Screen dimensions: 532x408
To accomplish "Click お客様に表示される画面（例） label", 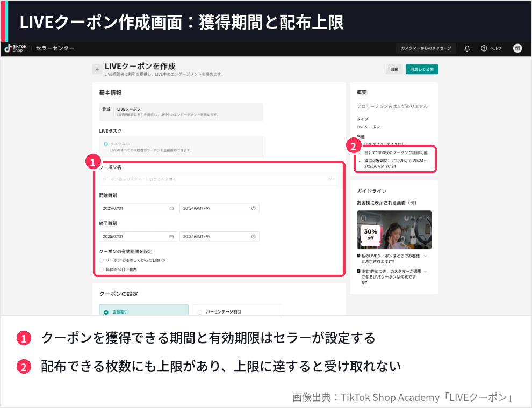I will tap(386, 202).
